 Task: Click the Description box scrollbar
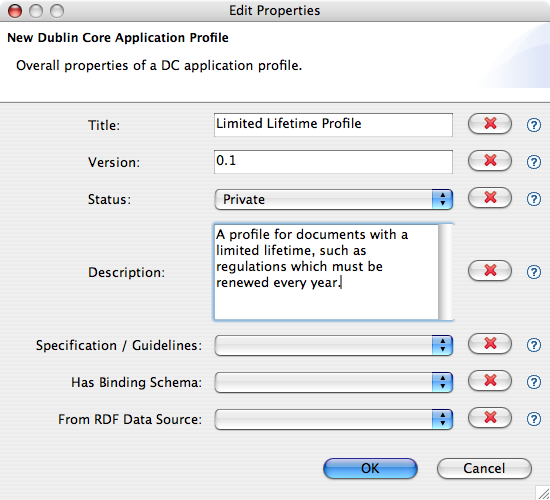445,272
